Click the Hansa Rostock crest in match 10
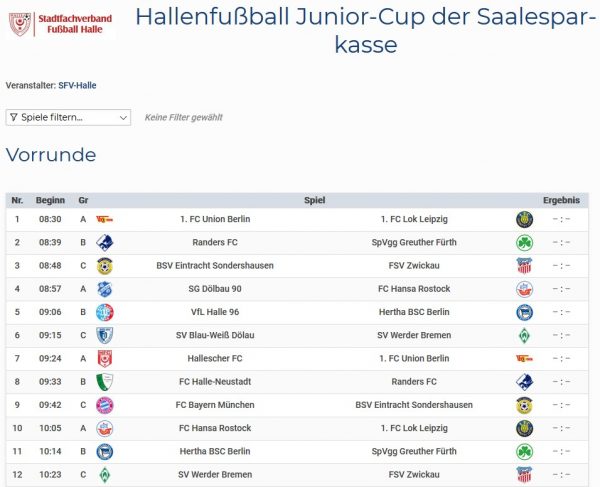 click(x=104, y=428)
